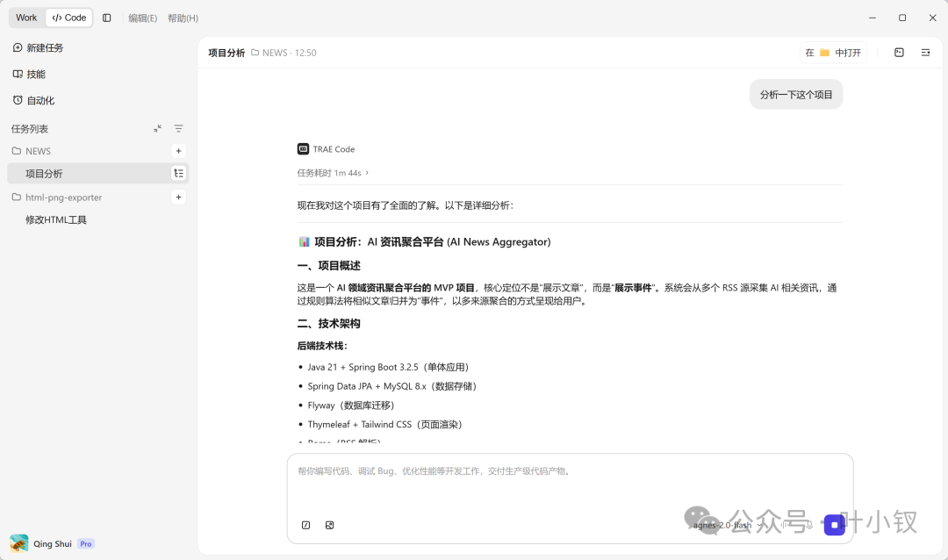Expand the 任务耗时 1m 44s details
This screenshot has width=948, height=560.
334,173
